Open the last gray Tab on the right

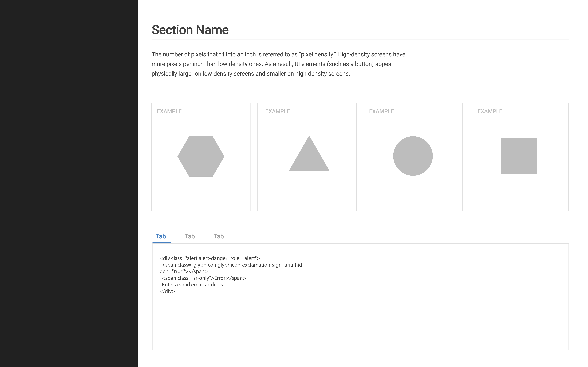[218, 236]
